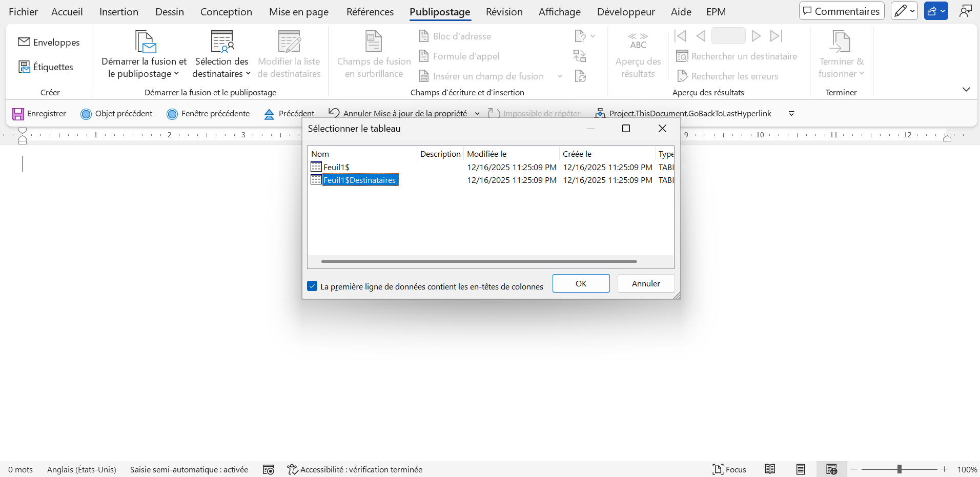This screenshot has height=477, width=980.
Task: Click Rechercher les erreurs
Action: point(727,76)
